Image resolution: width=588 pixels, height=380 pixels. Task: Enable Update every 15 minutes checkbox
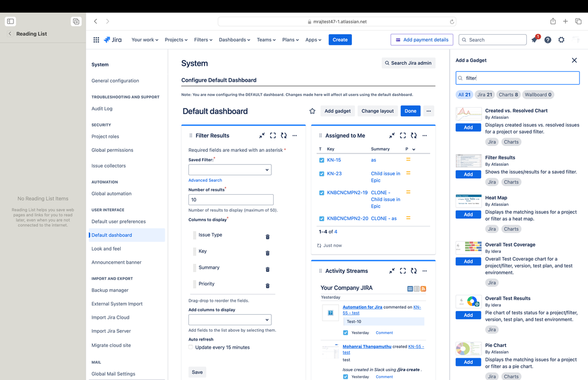[191, 347]
